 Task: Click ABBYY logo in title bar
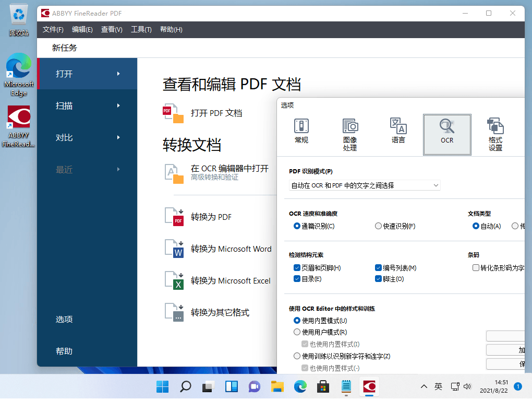(x=45, y=13)
